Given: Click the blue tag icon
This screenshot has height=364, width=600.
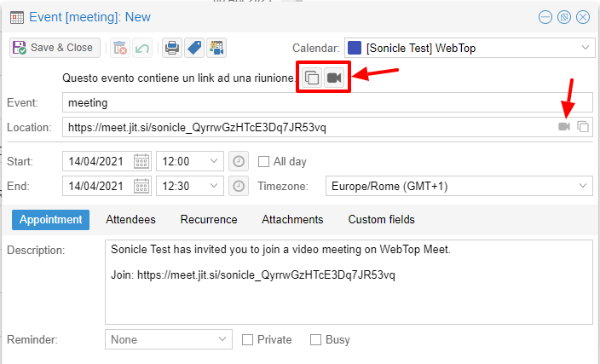Looking at the screenshot, I should [194, 48].
